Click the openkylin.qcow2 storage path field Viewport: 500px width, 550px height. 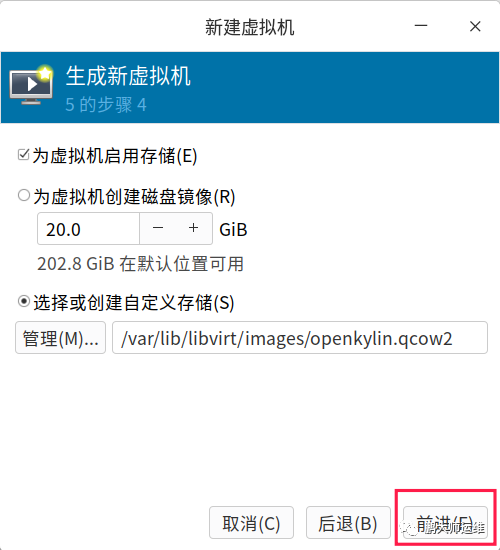click(x=300, y=337)
